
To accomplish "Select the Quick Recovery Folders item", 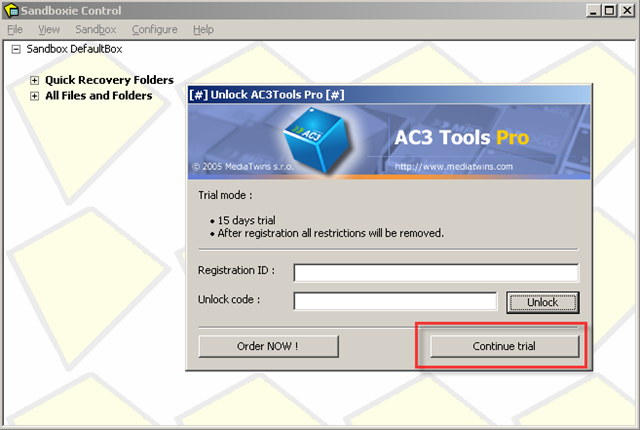I will tap(109, 80).
